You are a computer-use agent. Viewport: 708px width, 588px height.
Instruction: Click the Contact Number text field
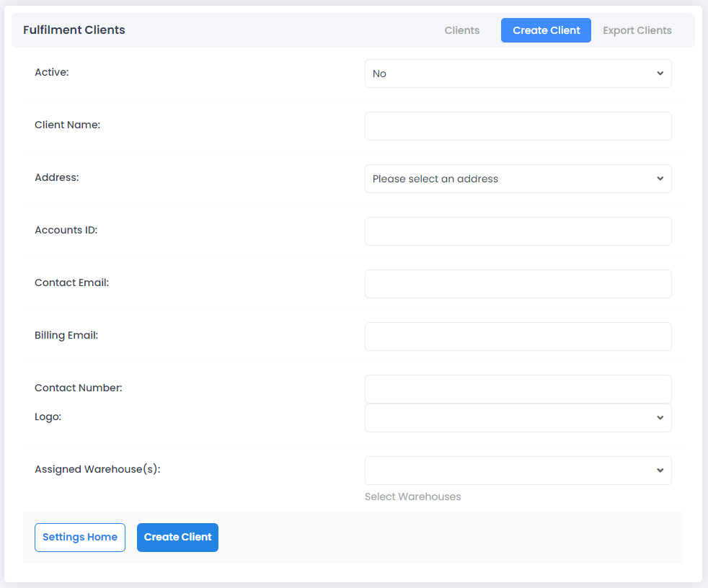518,389
